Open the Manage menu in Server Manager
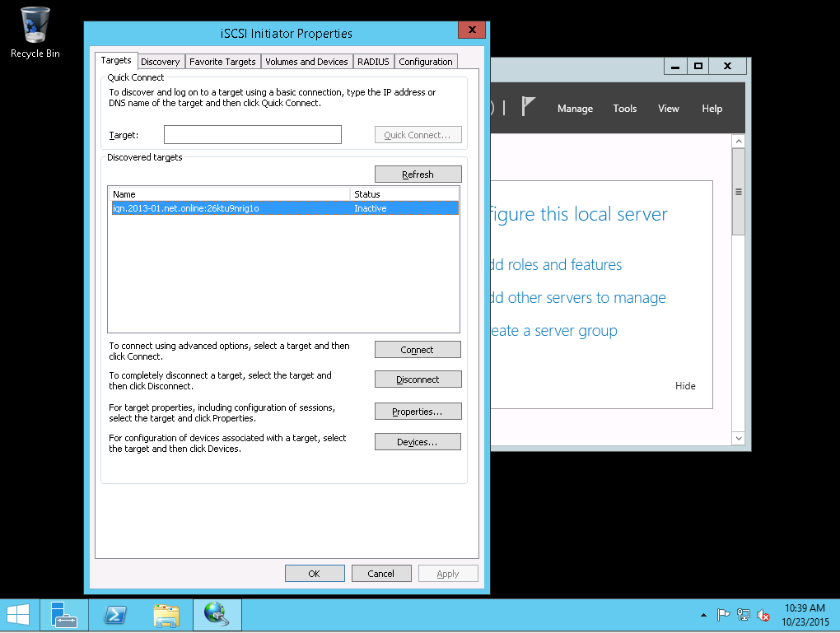This screenshot has height=633, width=840. pos(575,109)
